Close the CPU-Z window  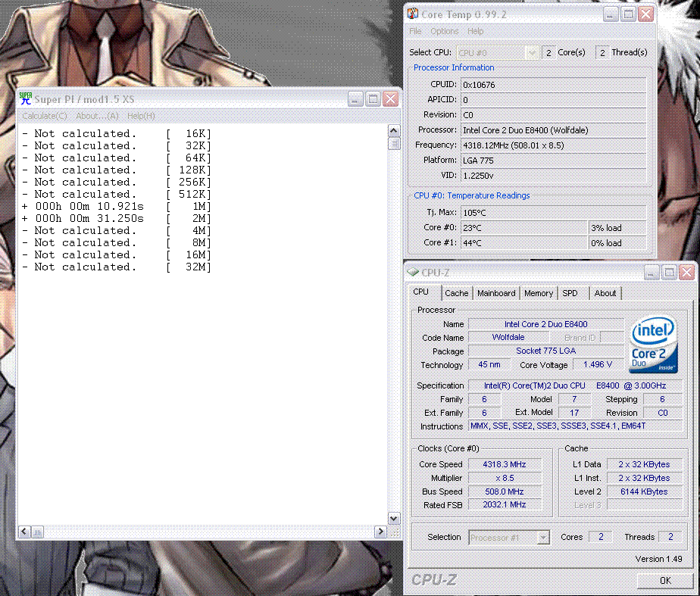[x=687, y=272]
